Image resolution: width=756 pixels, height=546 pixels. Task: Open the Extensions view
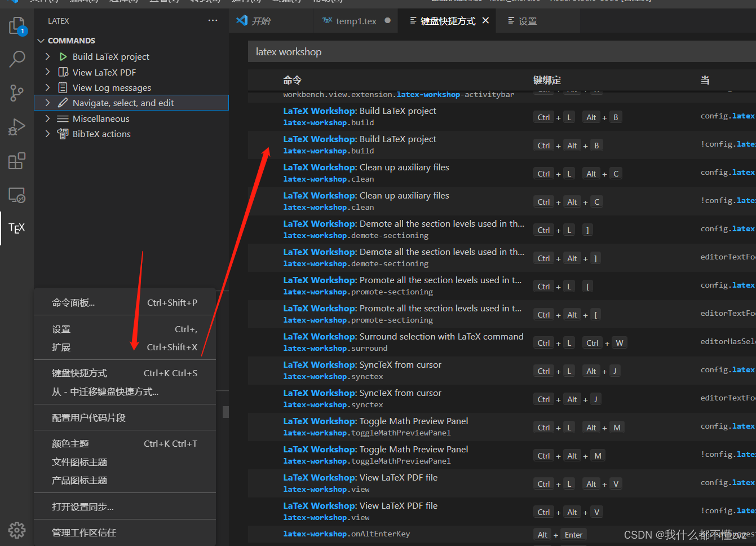click(17, 161)
